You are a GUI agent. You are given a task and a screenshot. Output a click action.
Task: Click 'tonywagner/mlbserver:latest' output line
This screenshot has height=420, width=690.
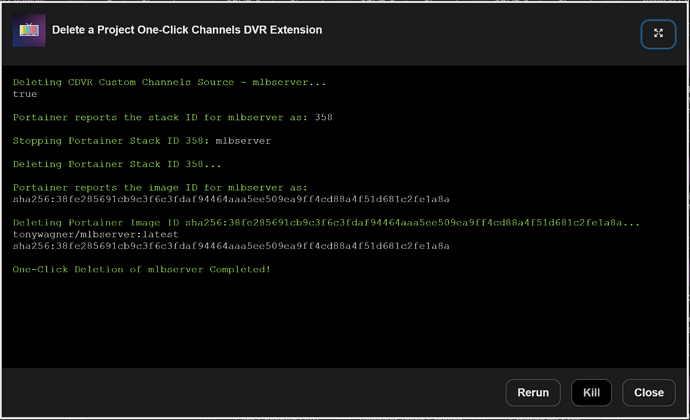pyautogui.click(x=95, y=234)
